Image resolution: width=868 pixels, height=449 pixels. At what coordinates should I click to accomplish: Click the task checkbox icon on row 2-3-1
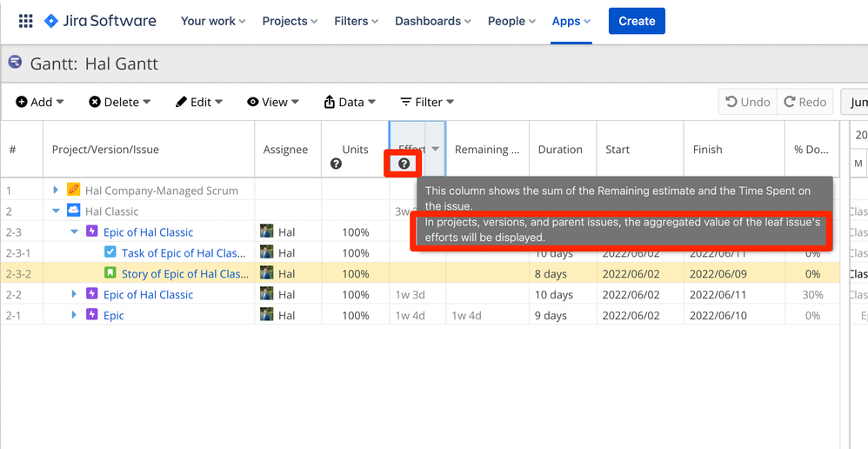tap(110, 252)
